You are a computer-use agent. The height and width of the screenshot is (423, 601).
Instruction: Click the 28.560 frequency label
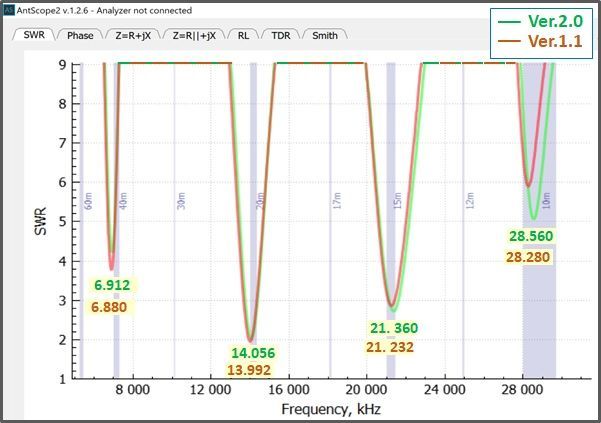(x=530, y=237)
